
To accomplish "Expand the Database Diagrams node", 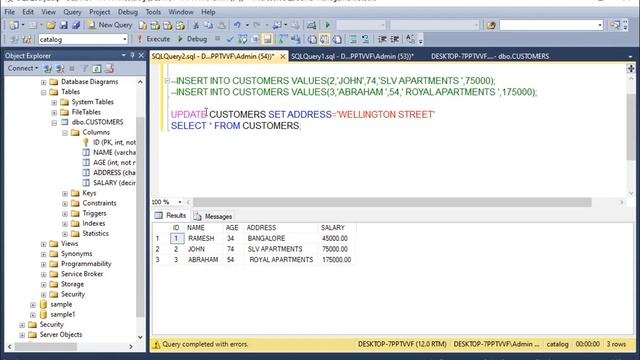I will (44, 82).
